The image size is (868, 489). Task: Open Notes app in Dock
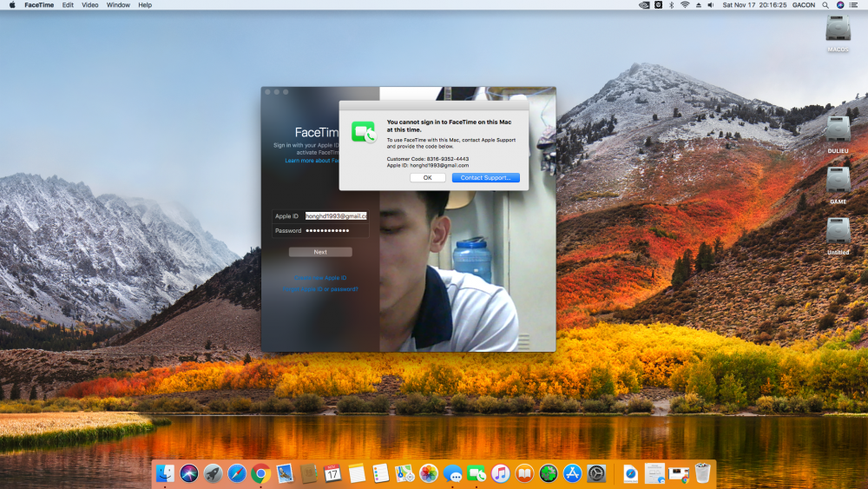click(x=357, y=473)
